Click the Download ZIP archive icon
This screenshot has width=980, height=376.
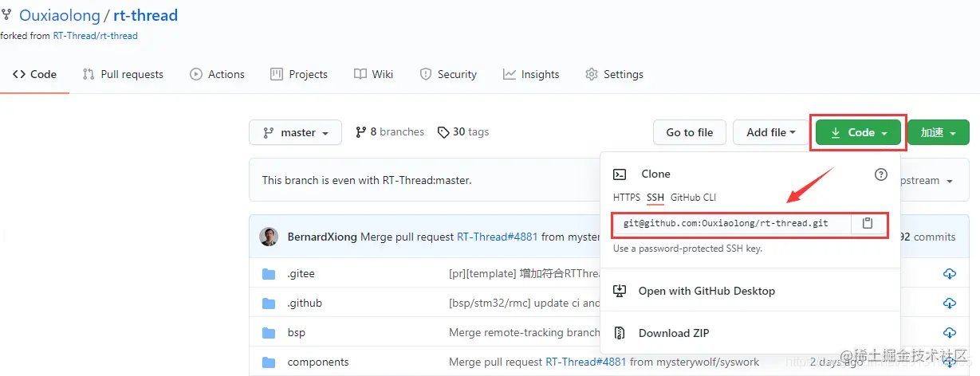point(619,333)
